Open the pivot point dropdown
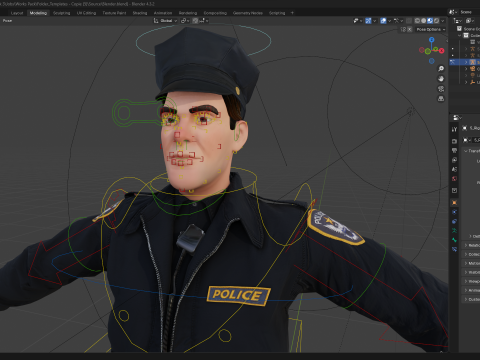The height and width of the screenshot is (360, 480). coord(185,21)
